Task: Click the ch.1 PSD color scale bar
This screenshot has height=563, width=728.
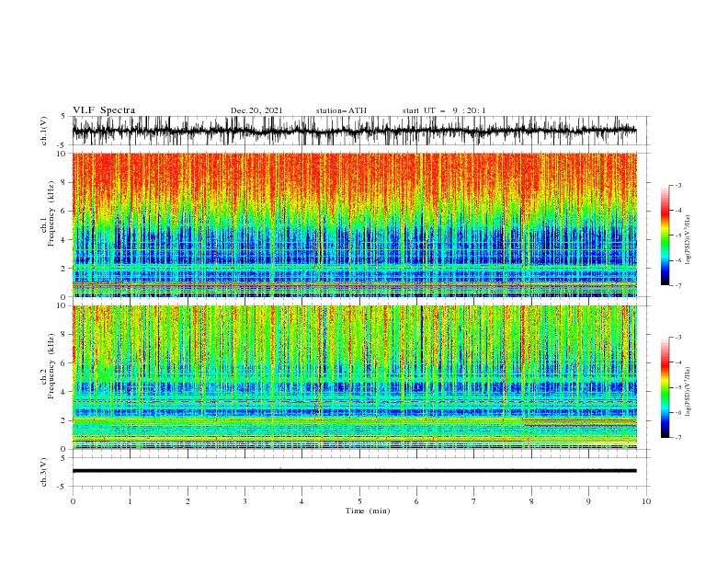Action: tap(665, 235)
